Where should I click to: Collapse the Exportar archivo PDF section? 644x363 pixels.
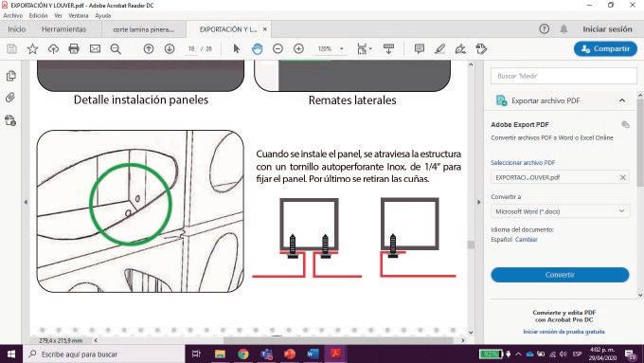coord(622,100)
